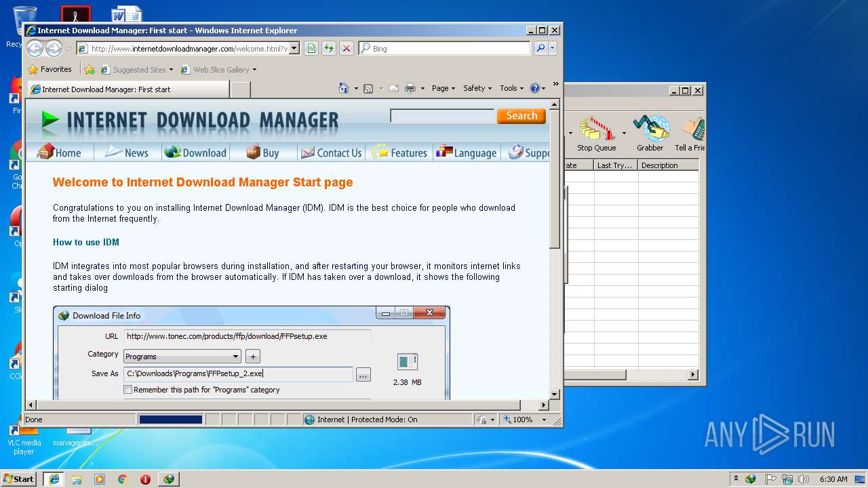Image resolution: width=868 pixels, height=488 pixels.
Task: Open the Features nav item
Action: coord(399,152)
